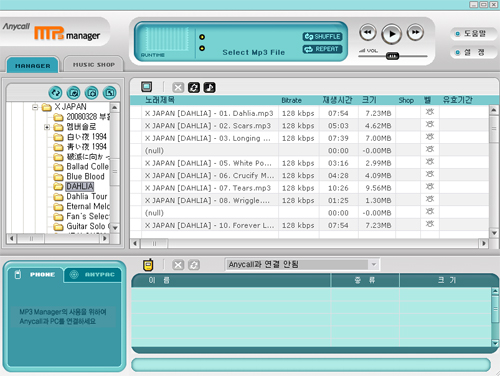Click folder tree scroll down arrow
Image resolution: width=500 pixels, height=376 pixels.
tap(115, 228)
